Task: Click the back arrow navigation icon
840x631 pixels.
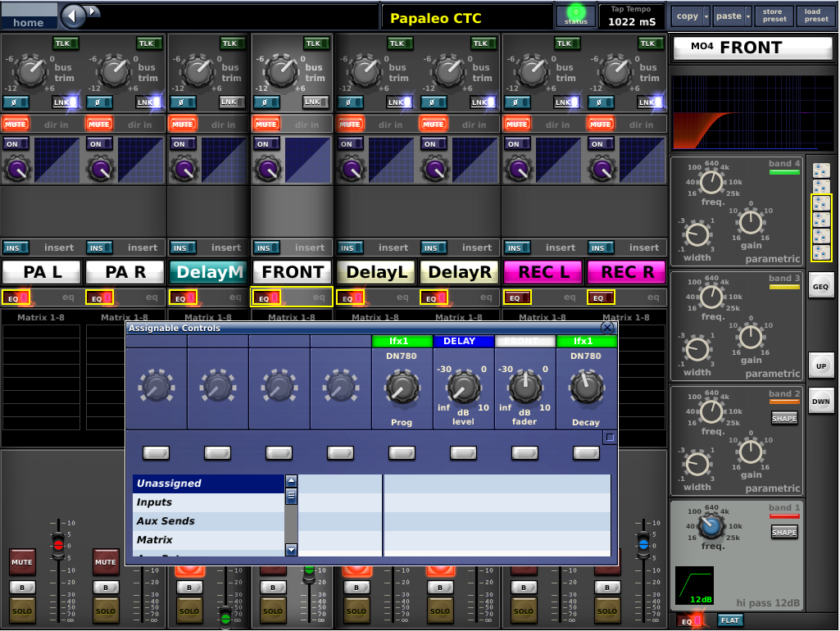Action: click(75, 15)
